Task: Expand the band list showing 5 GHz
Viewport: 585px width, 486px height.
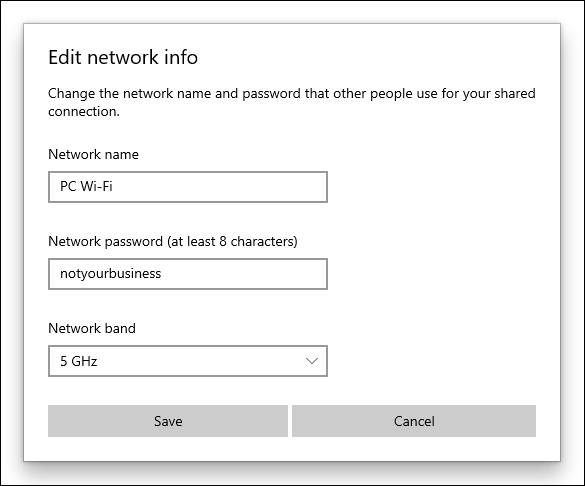Action: (x=188, y=361)
